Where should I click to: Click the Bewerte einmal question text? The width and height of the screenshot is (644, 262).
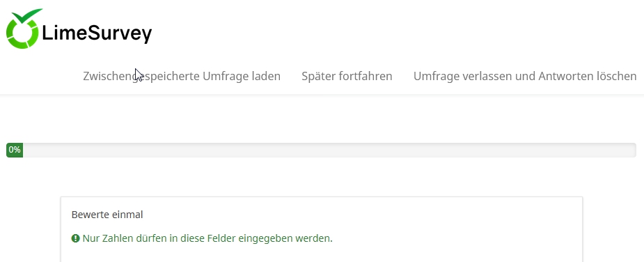tap(107, 215)
